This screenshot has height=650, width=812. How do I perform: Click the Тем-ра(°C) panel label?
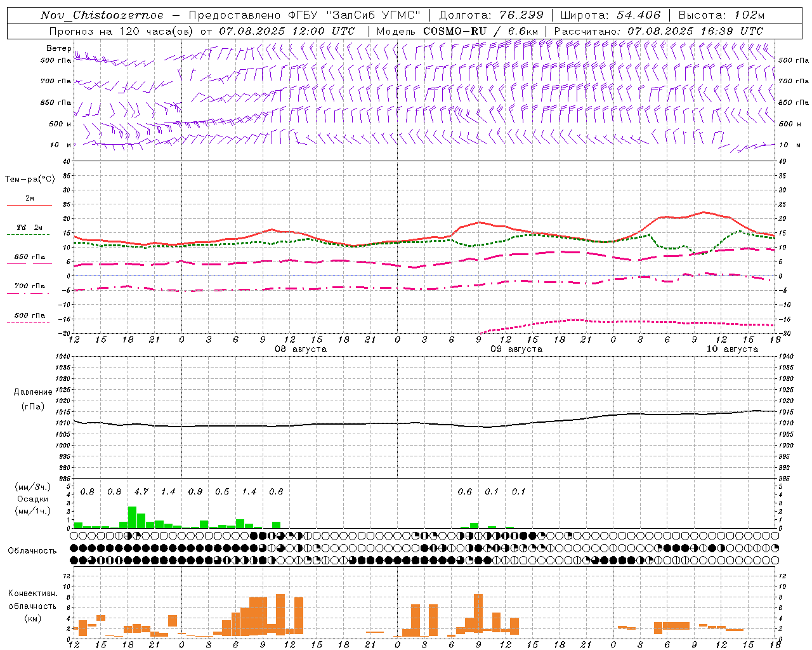[x=30, y=180]
